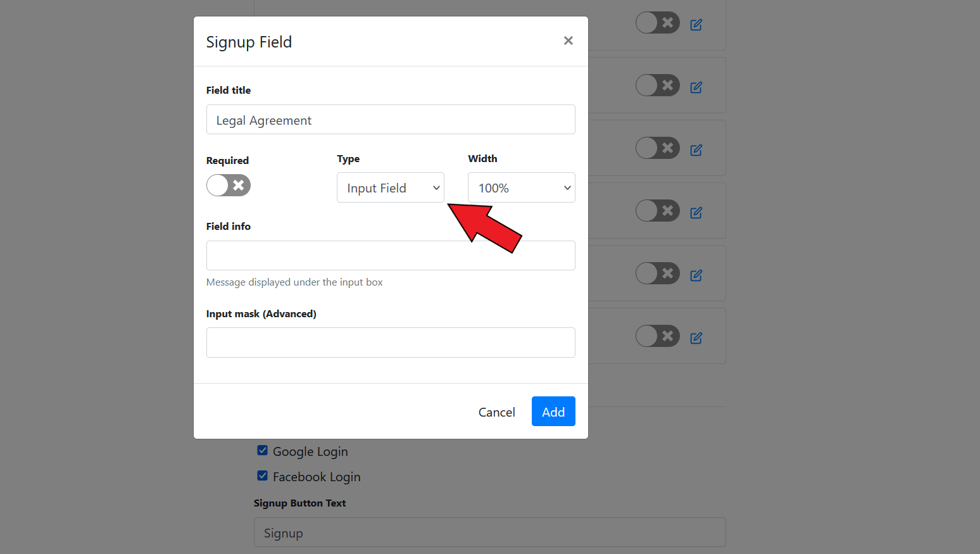Toggle the bottommost field switch in the background list
This screenshot has width=980, height=554.
click(657, 336)
